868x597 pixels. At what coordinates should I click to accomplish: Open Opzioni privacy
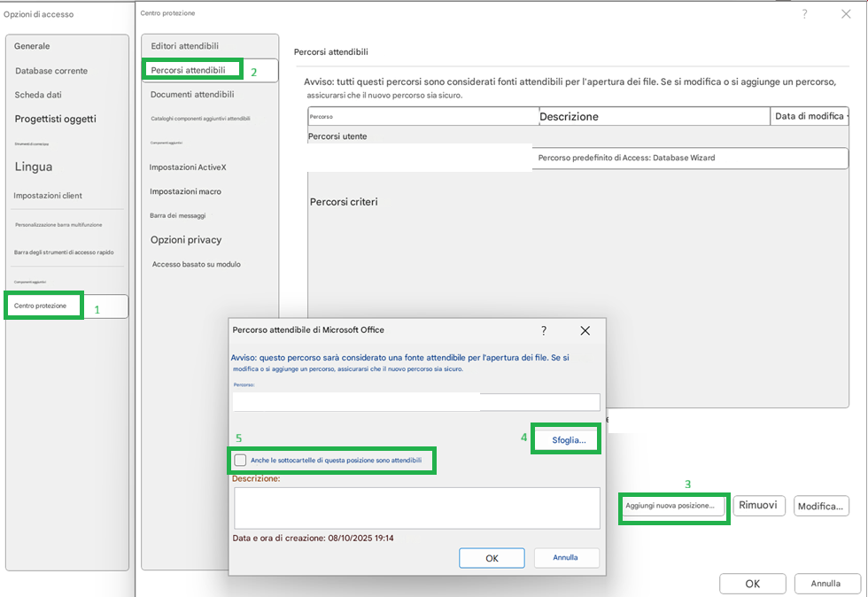pyautogui.click(x=186, y=240)
